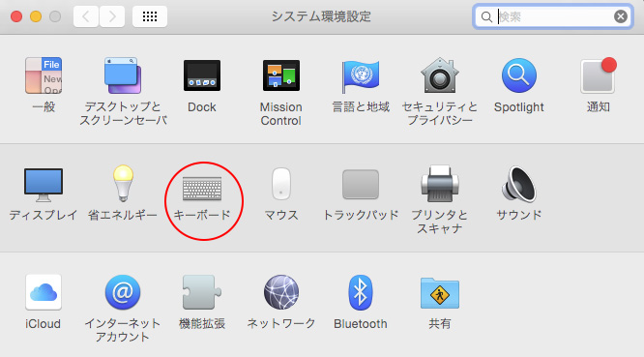Open Extensions (機能拡張) preferences
The height and width of the screenshot is (357, 644).
pos(202,292)
